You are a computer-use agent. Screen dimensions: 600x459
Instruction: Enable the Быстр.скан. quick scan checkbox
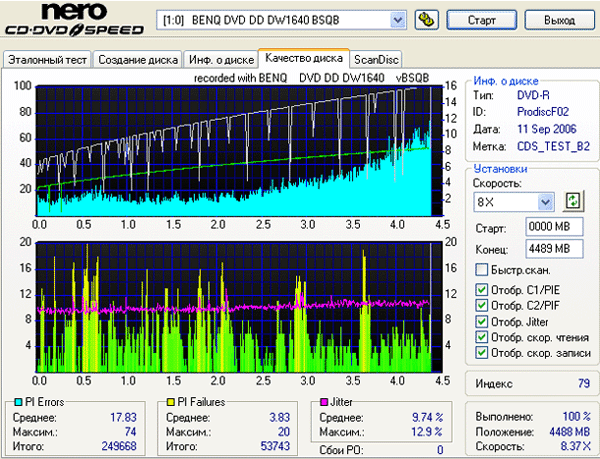(x=482, y=270)
